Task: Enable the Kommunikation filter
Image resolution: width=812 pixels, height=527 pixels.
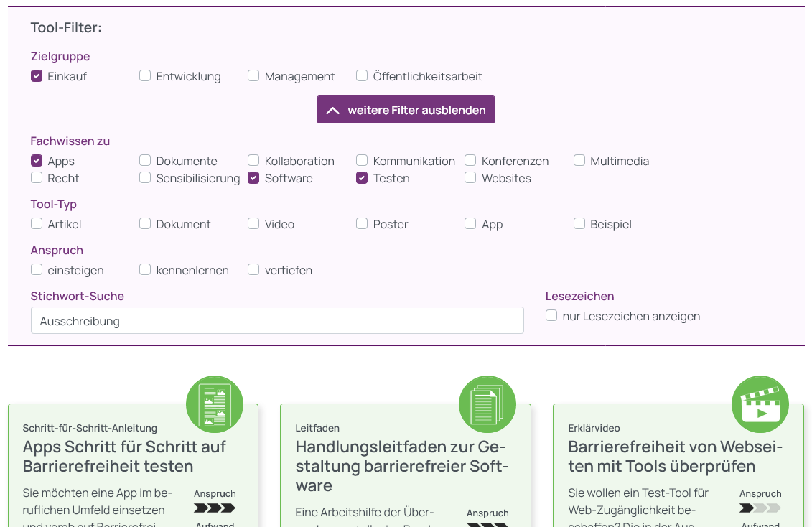Action: [362, 160]
